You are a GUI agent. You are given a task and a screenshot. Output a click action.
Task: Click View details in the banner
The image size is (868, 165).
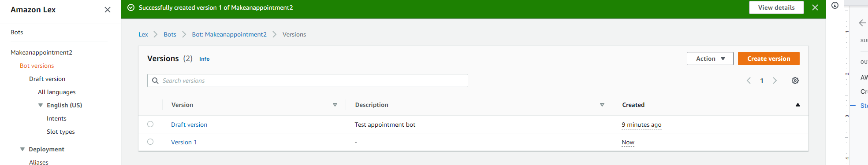776,7
